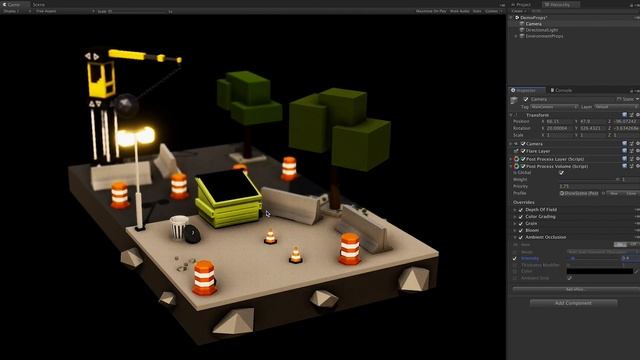This screenshot has height=360, width=640.
Task: Collapse the Ambient Occlusion effect
Action: click(515, 237)
